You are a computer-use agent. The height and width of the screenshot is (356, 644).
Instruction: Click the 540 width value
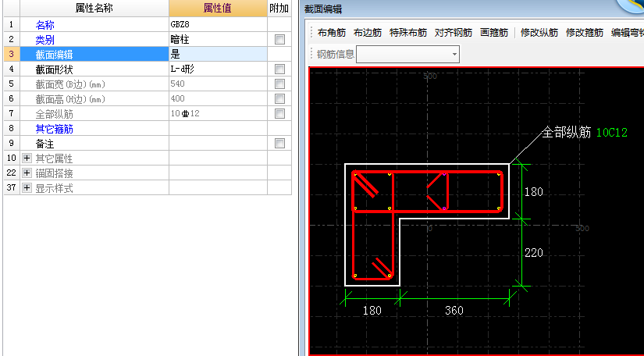tap(218, 84)
